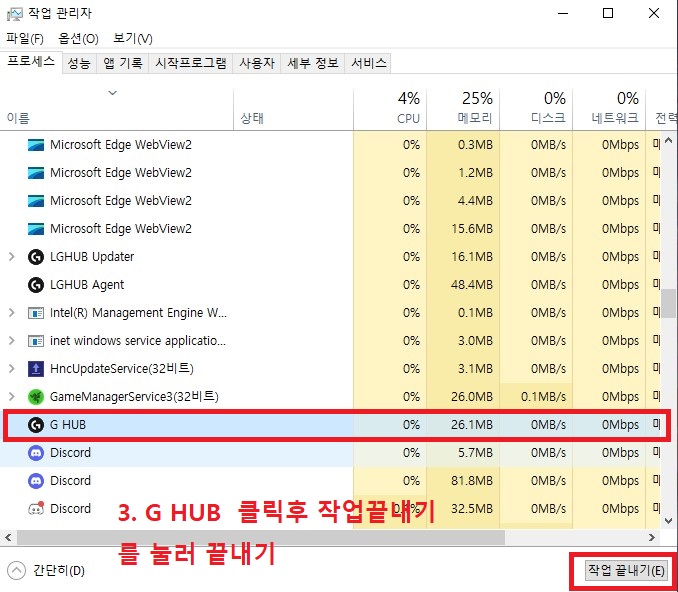This screenshot has height=592, width=678.
Task: Click the horizontal scrollbar thumb
Action: [261, 538]
